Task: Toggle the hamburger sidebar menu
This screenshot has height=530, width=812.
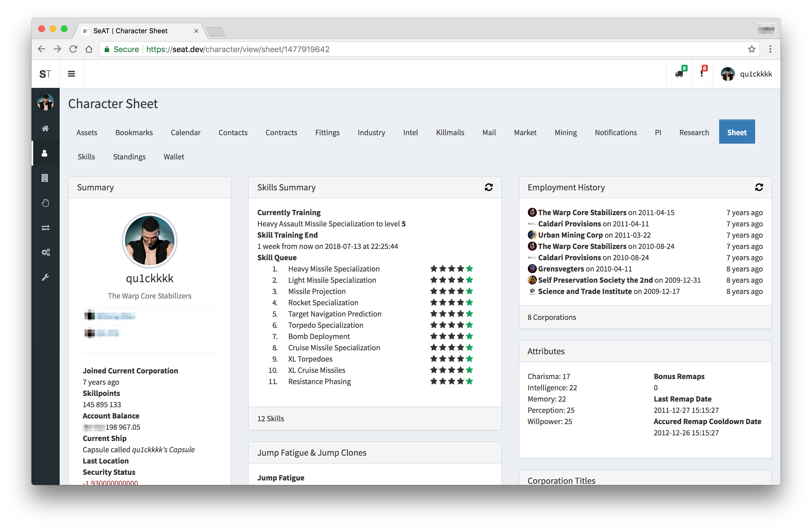Action: 71,74
